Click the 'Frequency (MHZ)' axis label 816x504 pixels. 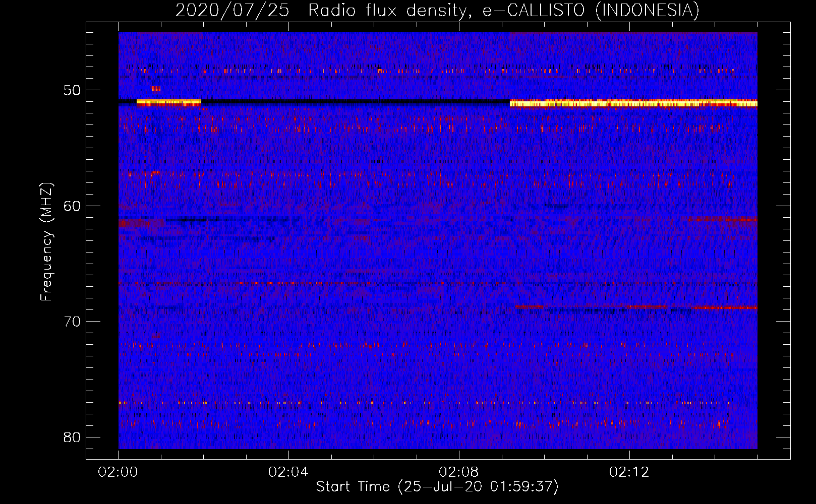click(x=46, y=242)
